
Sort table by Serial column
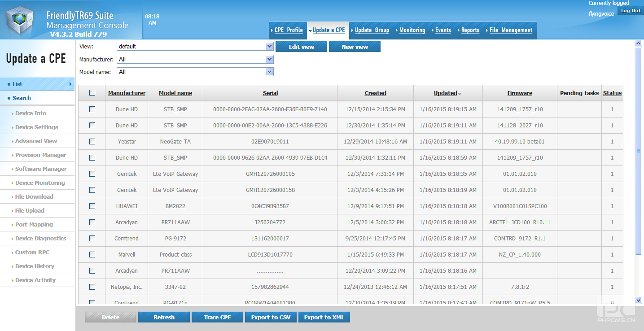click(270, 93)
